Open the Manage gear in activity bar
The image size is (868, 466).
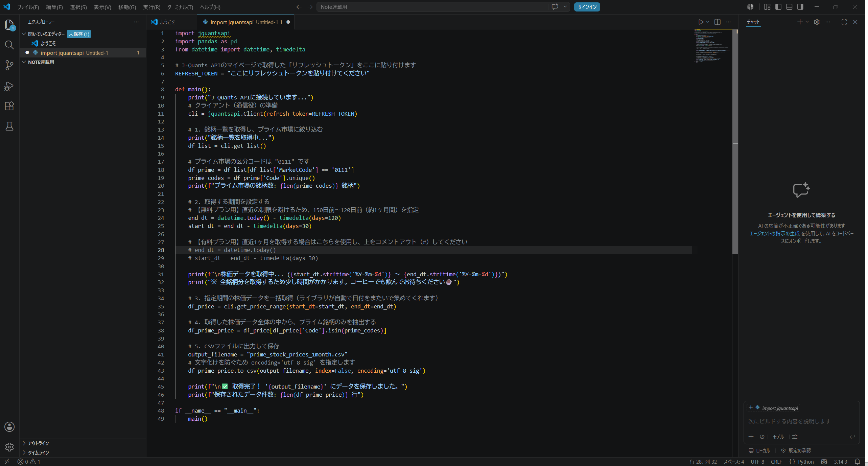9,447
